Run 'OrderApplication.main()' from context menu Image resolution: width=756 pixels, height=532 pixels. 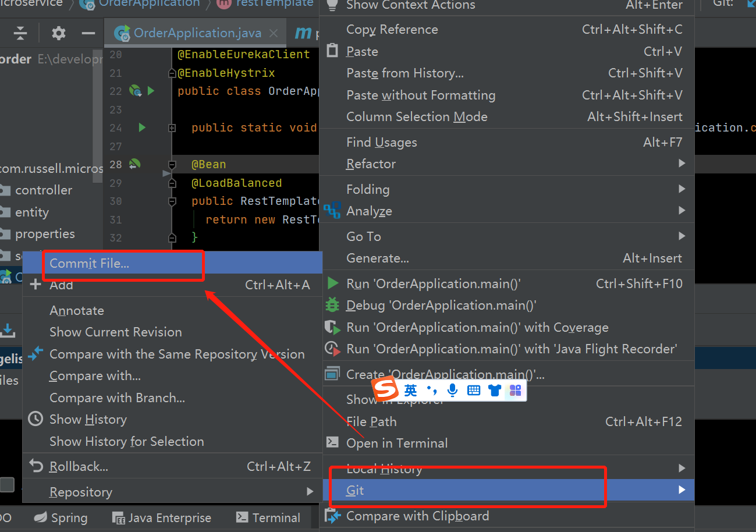[509, 283]
